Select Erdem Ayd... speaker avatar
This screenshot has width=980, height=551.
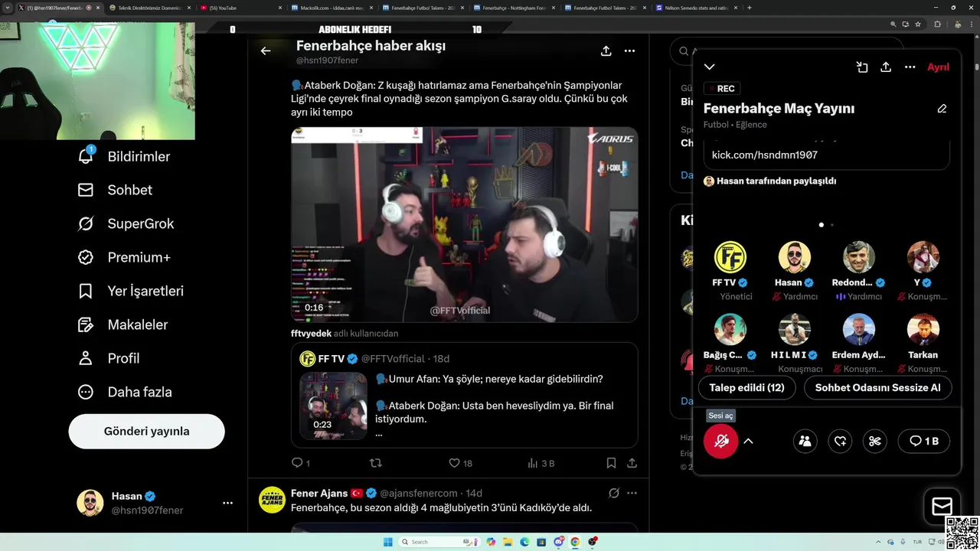pyautogui.click(x=859, y=329)
